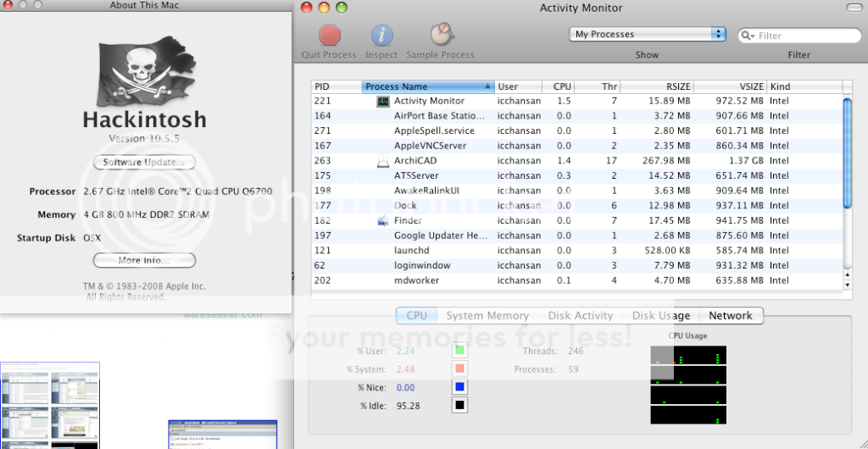This screenshot has width=868, height=449.
Task: Select the Activity Monitor process icon
Action: tap(383, 101)
